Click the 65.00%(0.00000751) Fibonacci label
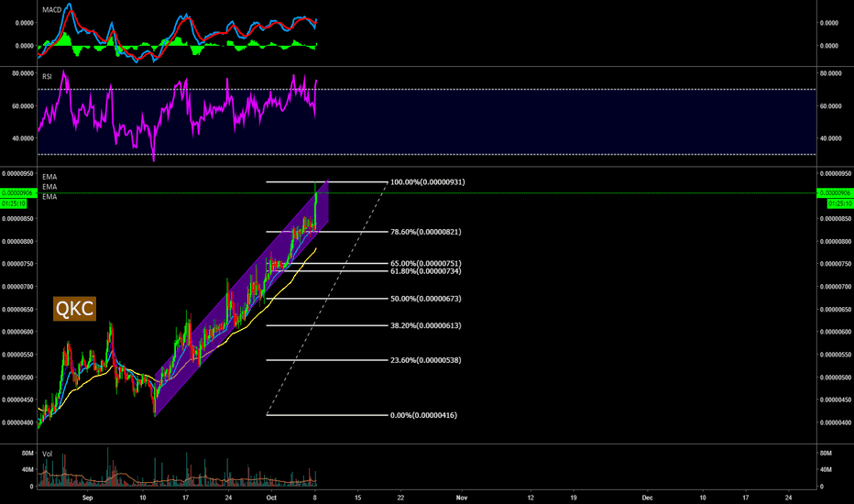The height and width of the screenshot is (504, 854). point(425,263)
